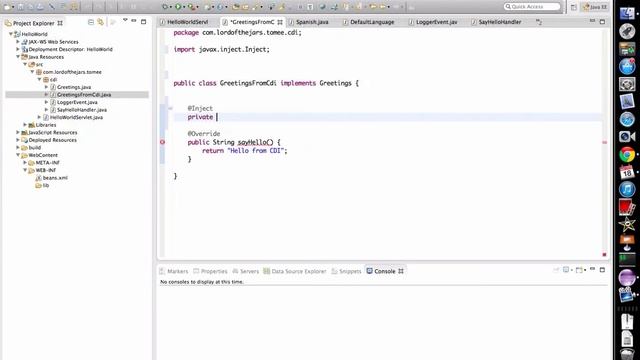Viewport: 640px width, 360px height.
Task: Click Collapse All in Project Explorer
Action: click(91, 22)
